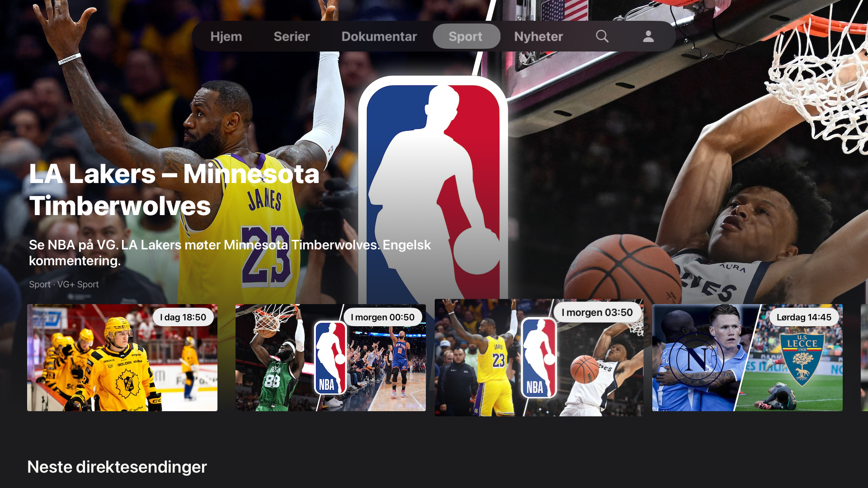868x488 pixels.
Task: Click the 'I dag 18:50' time badge
Action: [183, 317]
